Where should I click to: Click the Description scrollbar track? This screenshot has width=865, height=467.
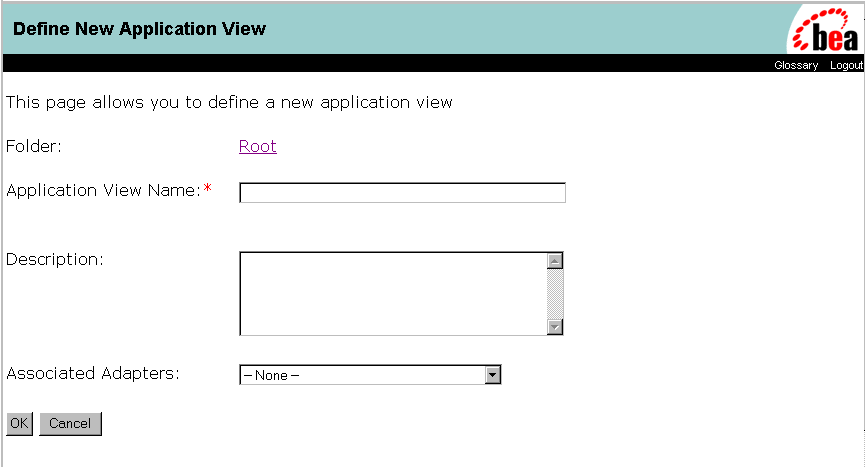555,293
